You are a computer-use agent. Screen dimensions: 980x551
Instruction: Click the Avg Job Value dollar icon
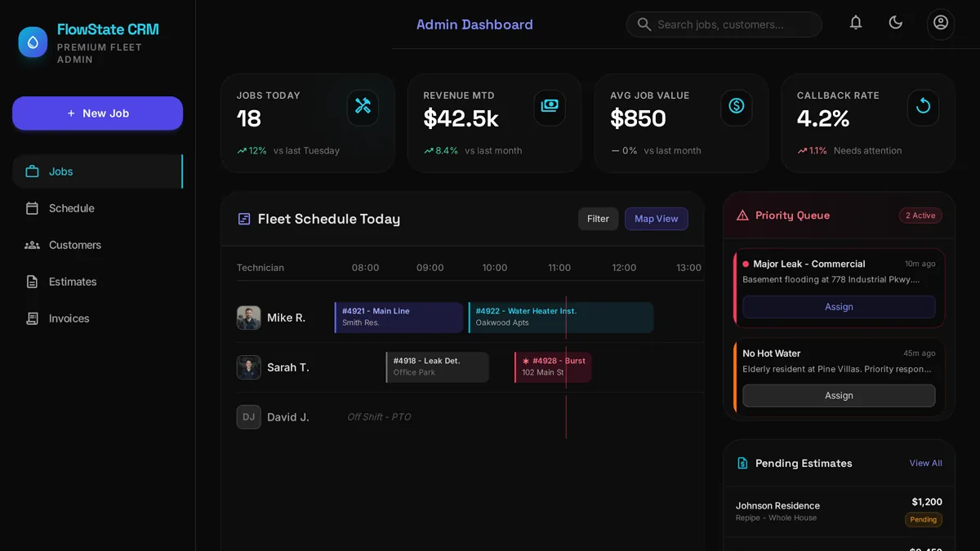pos(737,106)
